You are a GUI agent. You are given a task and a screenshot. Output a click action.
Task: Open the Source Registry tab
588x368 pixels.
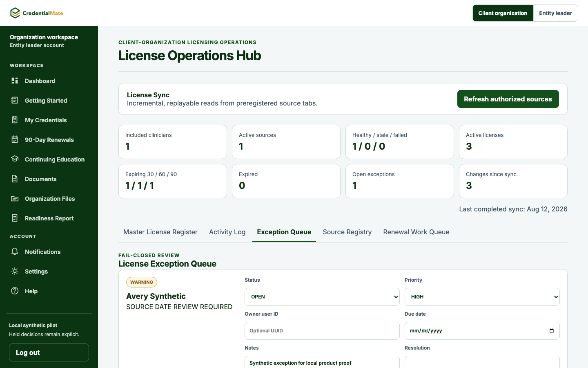pyautogui.click(x=347, y=232)
